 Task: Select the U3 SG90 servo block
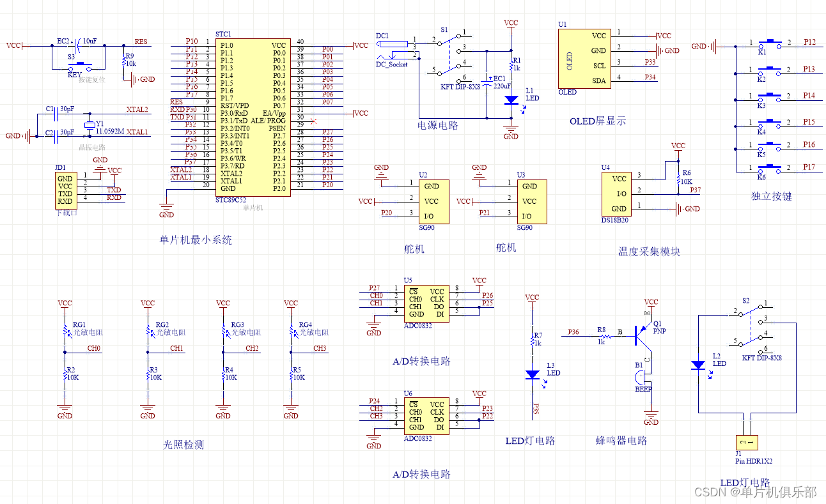tap(532, 201)
